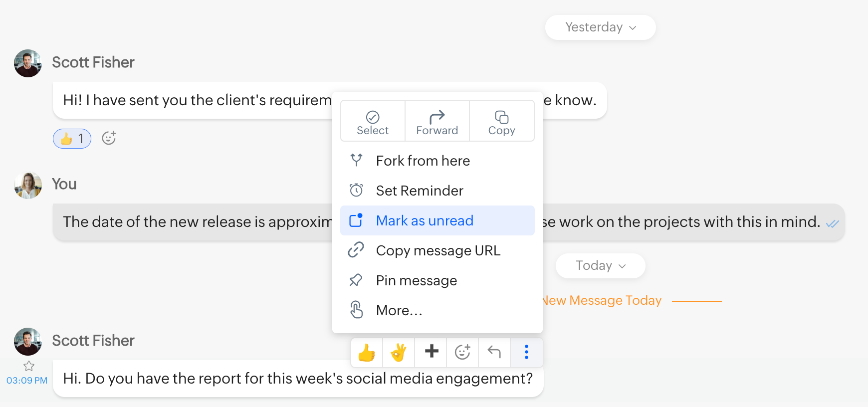868x411 pixels.
Task: Add a reaction under Scott's first message
Action: [109, 138]
